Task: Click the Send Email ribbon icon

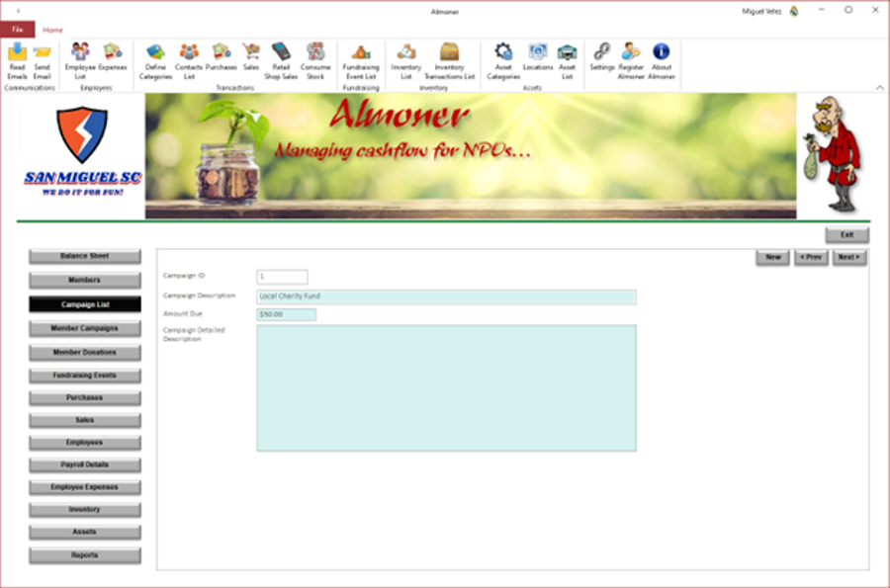Action: (x=42, y=61)
